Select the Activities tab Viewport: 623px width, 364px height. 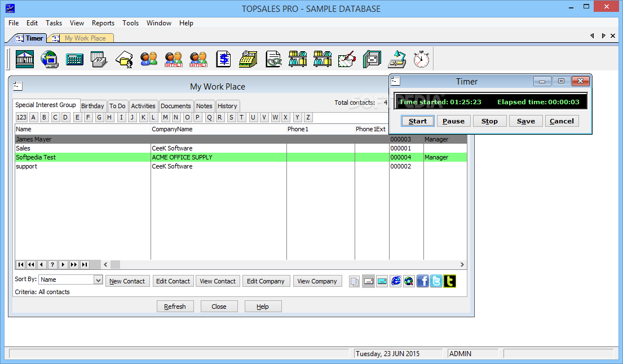[x=143, y=106]
